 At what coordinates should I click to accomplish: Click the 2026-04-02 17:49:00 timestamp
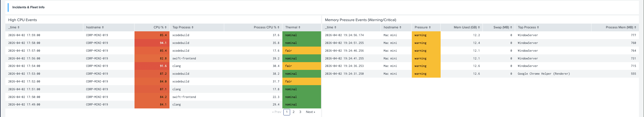(24, 104)
